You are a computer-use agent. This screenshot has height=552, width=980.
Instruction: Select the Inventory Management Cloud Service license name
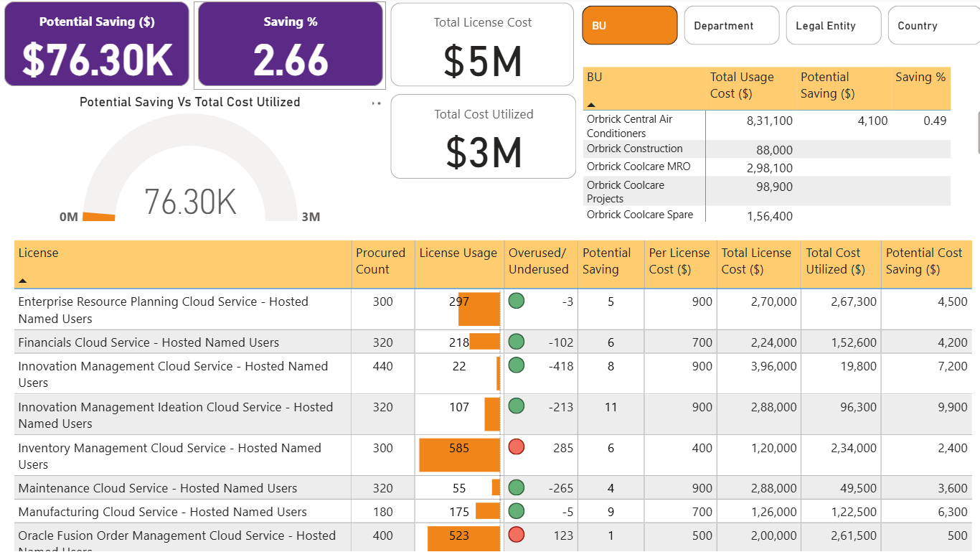pos(169,456)
